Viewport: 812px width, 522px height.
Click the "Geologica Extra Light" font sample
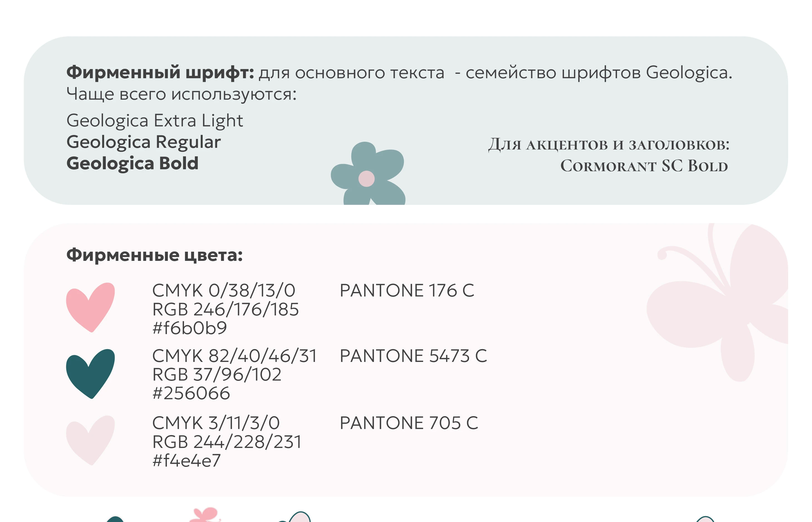coord(154,120)
